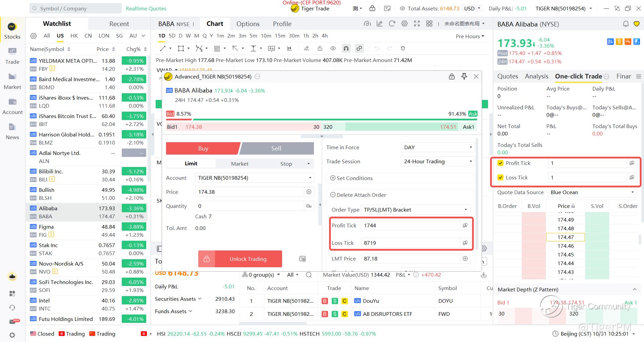Open the Analysis tab in right panel
Viewport: 644px width, 342px height.
(x=536, y=76)
